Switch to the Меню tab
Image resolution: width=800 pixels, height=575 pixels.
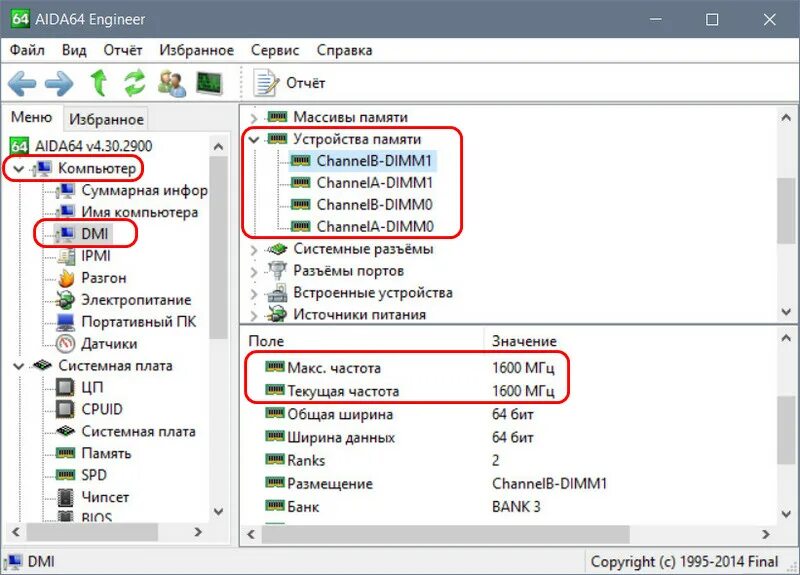pos(32,117)
